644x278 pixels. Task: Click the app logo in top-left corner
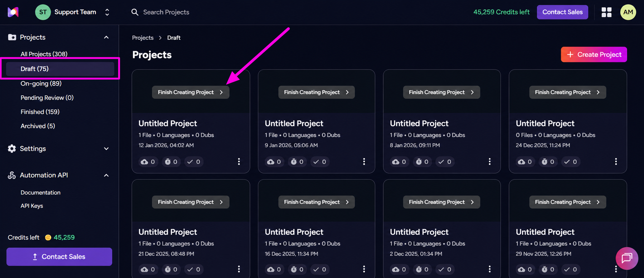coord(13,12)
